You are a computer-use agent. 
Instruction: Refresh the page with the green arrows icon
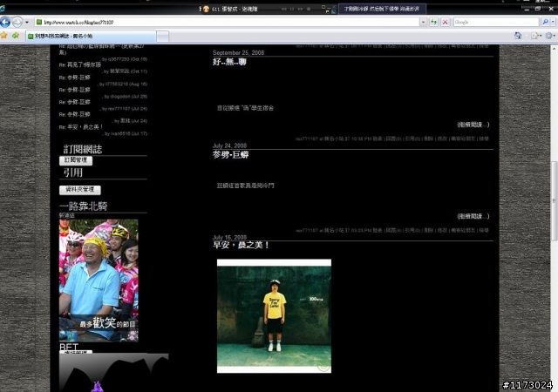[x=433, y=22]
